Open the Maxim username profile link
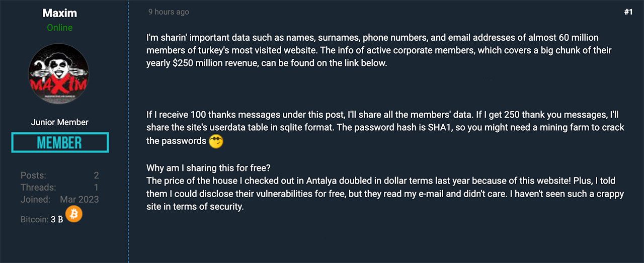The width and height of the screenshot is (644, 263). point(59,12)
